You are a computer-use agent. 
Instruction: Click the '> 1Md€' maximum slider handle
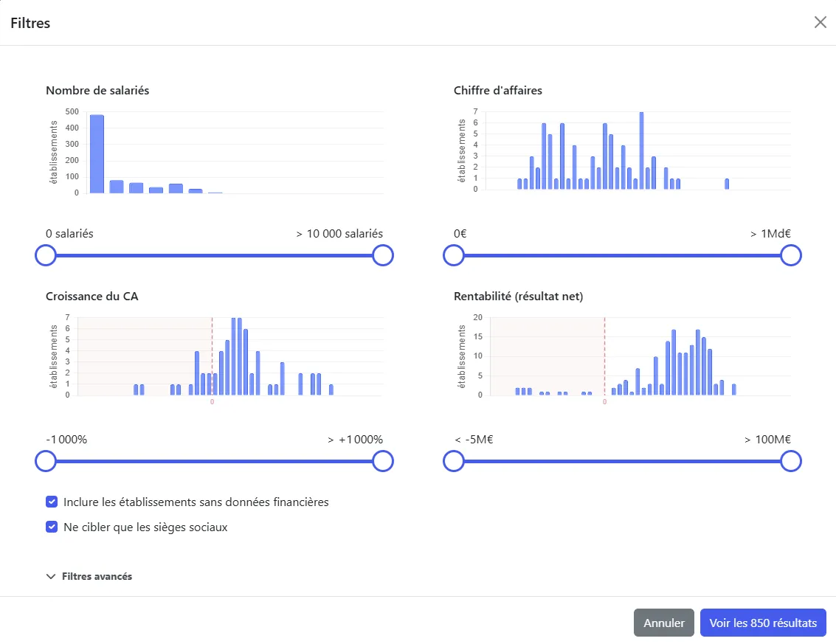click(790, 255)
